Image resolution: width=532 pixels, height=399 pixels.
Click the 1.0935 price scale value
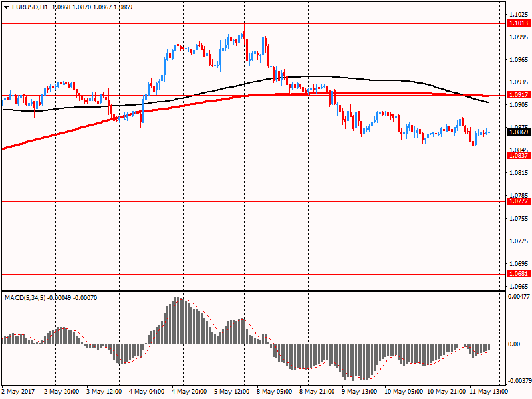pos(519,82)
